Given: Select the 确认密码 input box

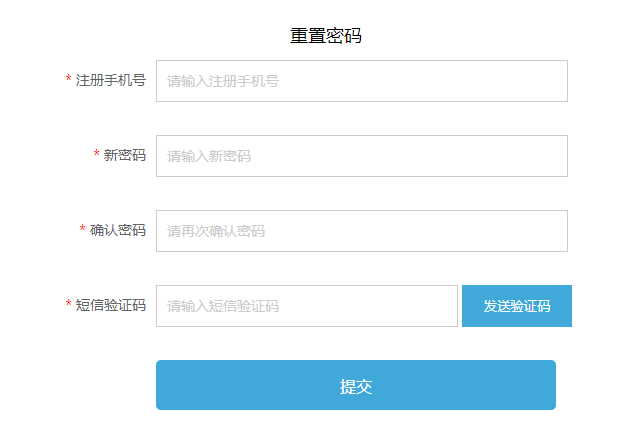Looking at the screenshot, I should coord(362,231).
